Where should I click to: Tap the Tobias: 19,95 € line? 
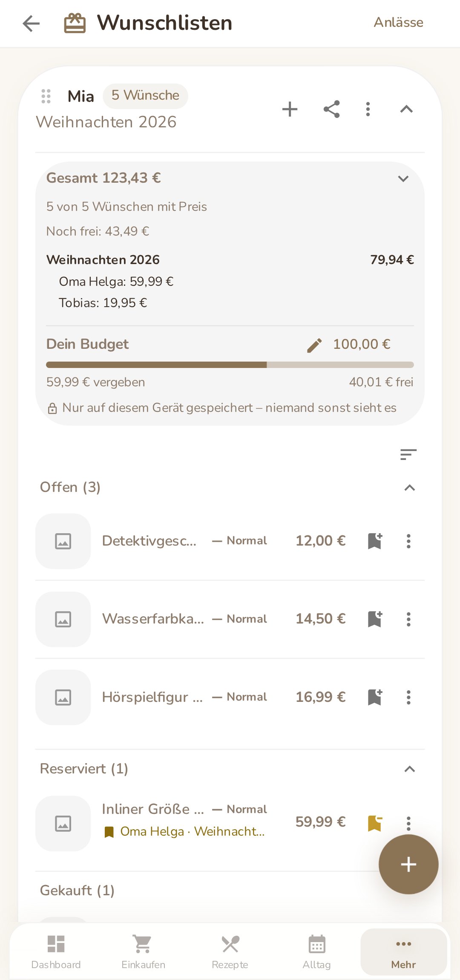(103, 303)
